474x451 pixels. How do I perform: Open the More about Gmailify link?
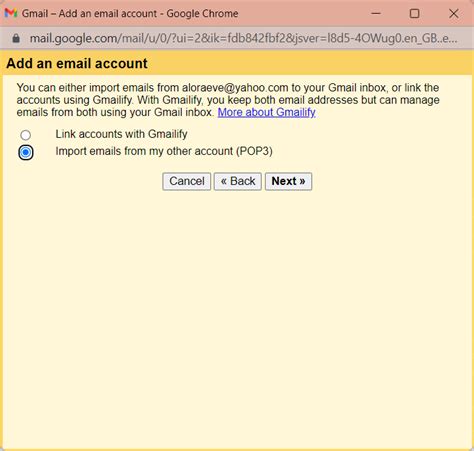[266, 112]
